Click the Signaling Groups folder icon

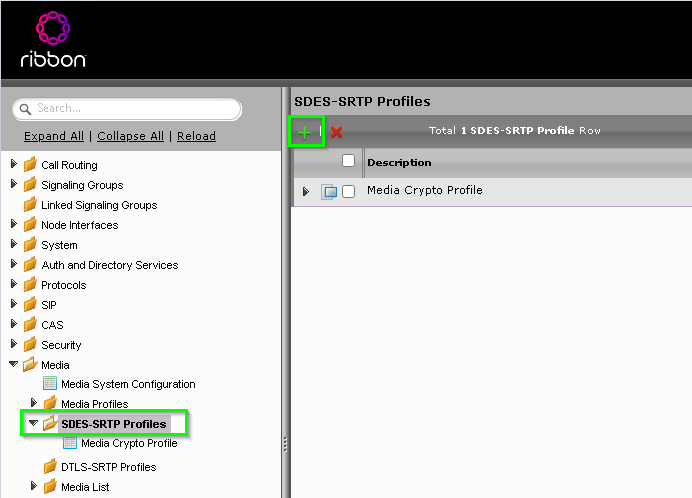click(x=30, y=184)
